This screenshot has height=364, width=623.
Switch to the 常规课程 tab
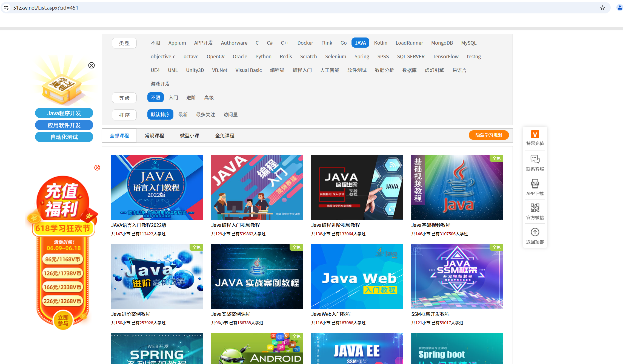[x=154, y=135]
